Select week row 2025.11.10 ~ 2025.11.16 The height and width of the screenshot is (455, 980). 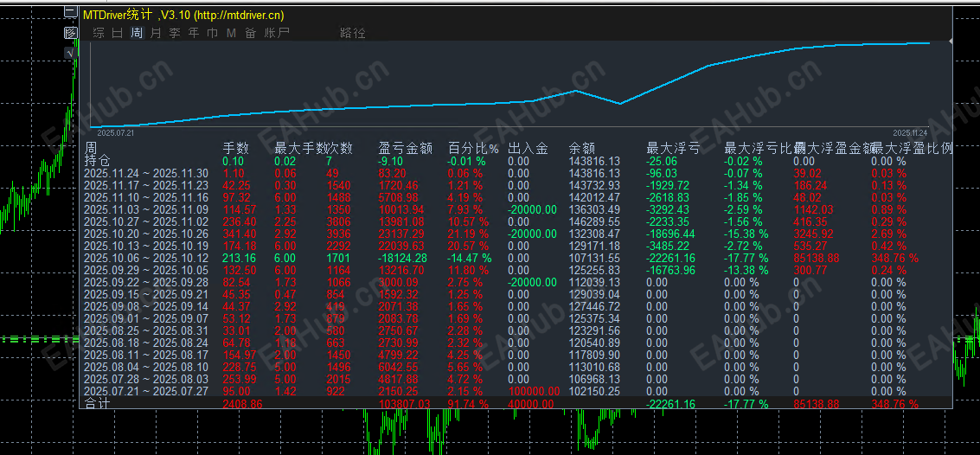pyautogui.click(x=145, y=197)
